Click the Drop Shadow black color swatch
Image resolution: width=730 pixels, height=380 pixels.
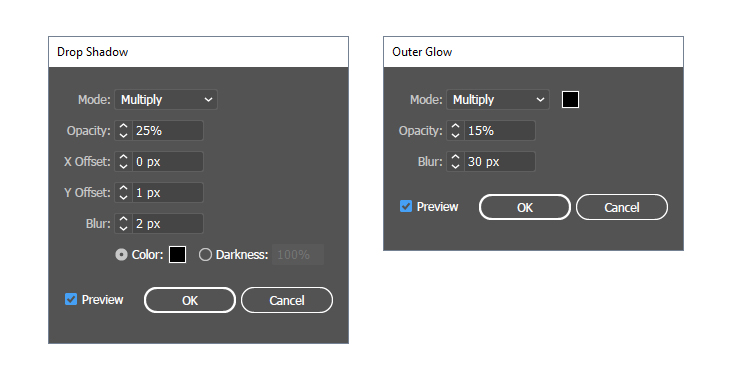(177, 255)
